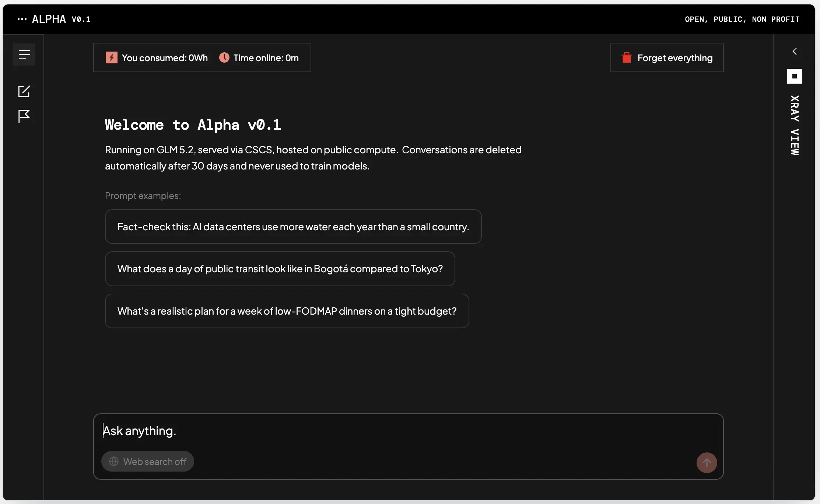Click the energy bolt consumption icon

pyautogui.click(x=111, y=57)
